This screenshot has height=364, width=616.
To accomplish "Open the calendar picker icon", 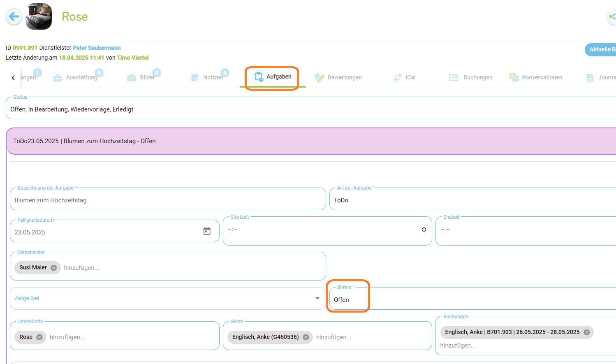I will [207, 231].
